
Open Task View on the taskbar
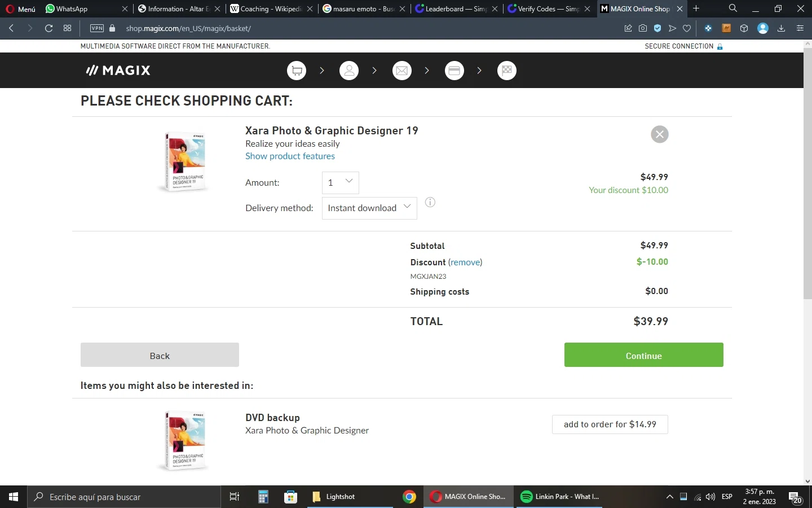[x=235, y=497]
